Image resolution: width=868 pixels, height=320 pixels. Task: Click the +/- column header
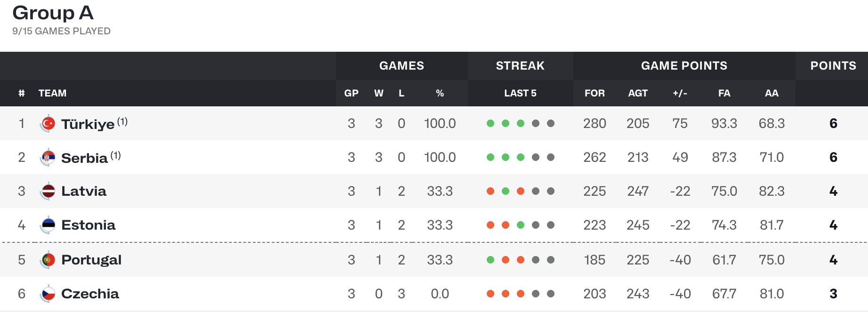680,93
